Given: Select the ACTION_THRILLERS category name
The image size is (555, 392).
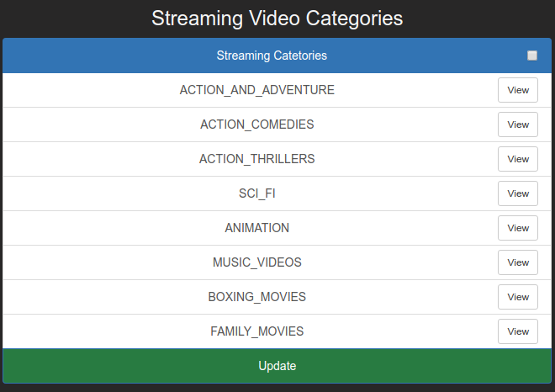Looking at the screenshot, I should 257,159.
